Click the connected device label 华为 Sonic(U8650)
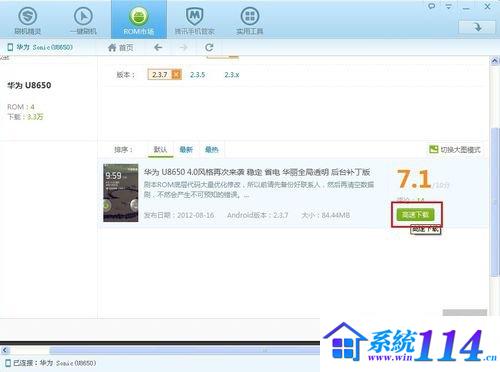This screenshot has height=372, width=500. pos(40,47)
